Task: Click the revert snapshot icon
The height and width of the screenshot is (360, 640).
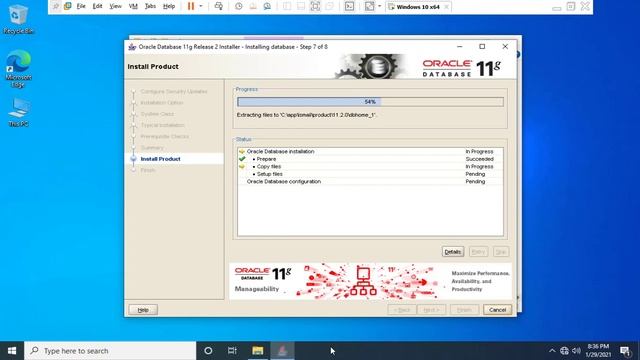Action: point(253,6)
